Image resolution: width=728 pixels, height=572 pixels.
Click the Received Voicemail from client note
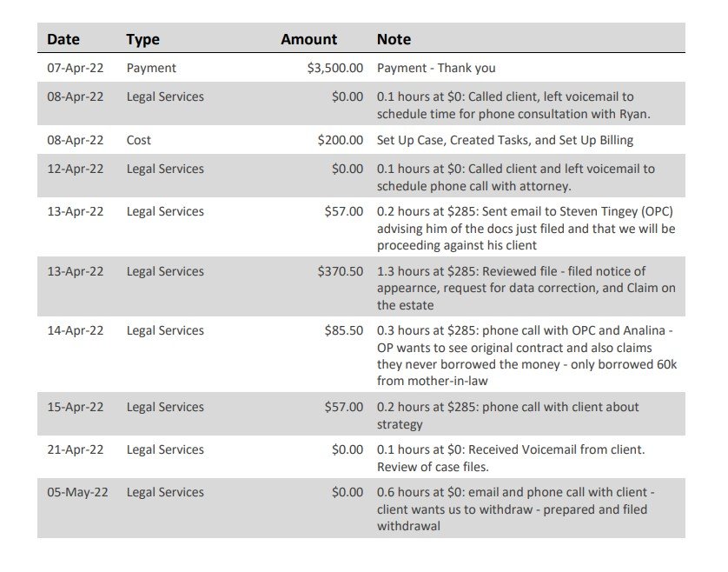point(511,458)
